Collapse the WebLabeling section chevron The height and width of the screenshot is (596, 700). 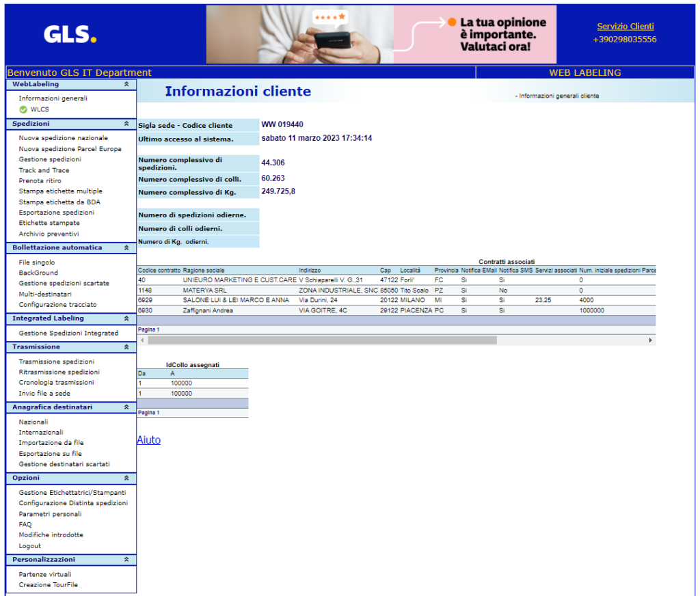click(x=126, y=84)
